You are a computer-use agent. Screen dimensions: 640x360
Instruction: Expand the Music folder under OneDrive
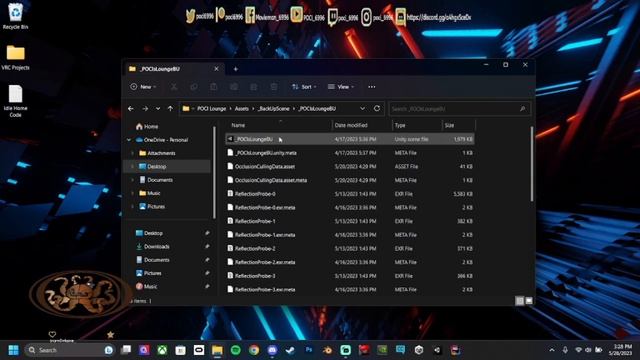pyautogui.click(x=132, y=193)
